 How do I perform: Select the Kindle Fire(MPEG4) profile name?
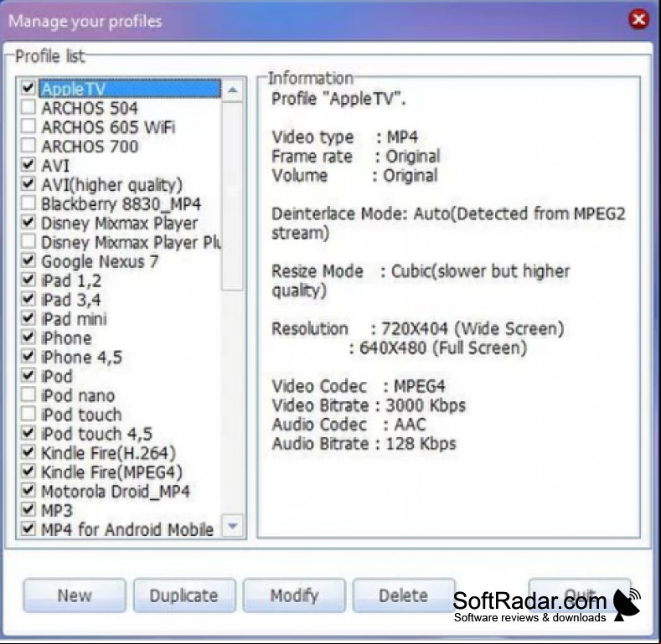click(111, 473)
